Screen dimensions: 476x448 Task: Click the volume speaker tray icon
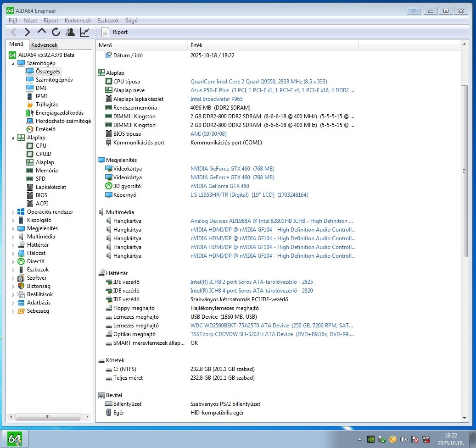coord(404,439)
